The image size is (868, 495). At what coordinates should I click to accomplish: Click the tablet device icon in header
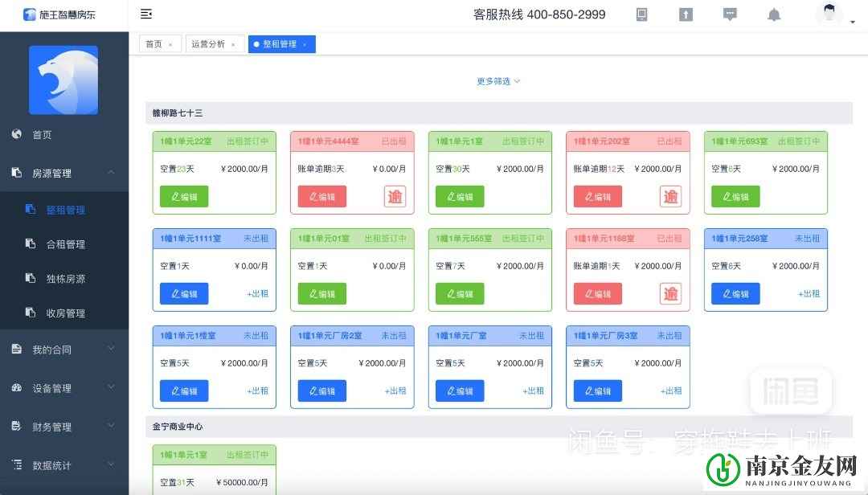(641, 14)
